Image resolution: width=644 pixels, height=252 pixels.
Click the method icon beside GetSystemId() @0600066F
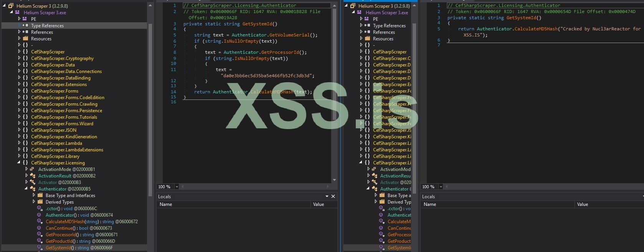pos(40,248)
